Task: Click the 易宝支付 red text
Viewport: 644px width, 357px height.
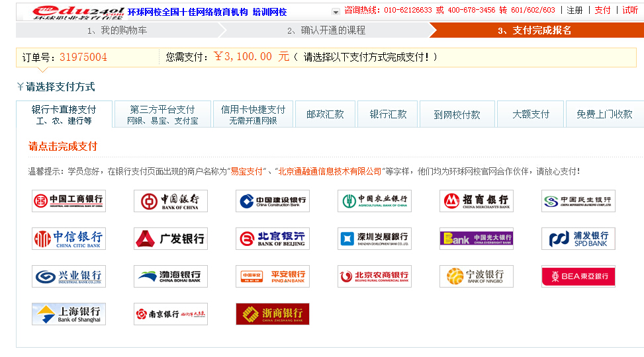Action: tap(246, 171)
